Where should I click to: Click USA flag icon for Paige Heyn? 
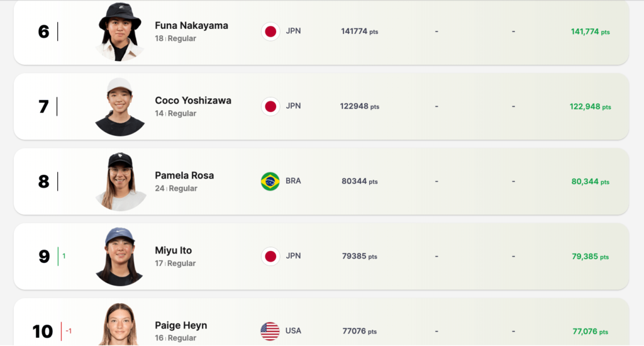click(270, 331)
